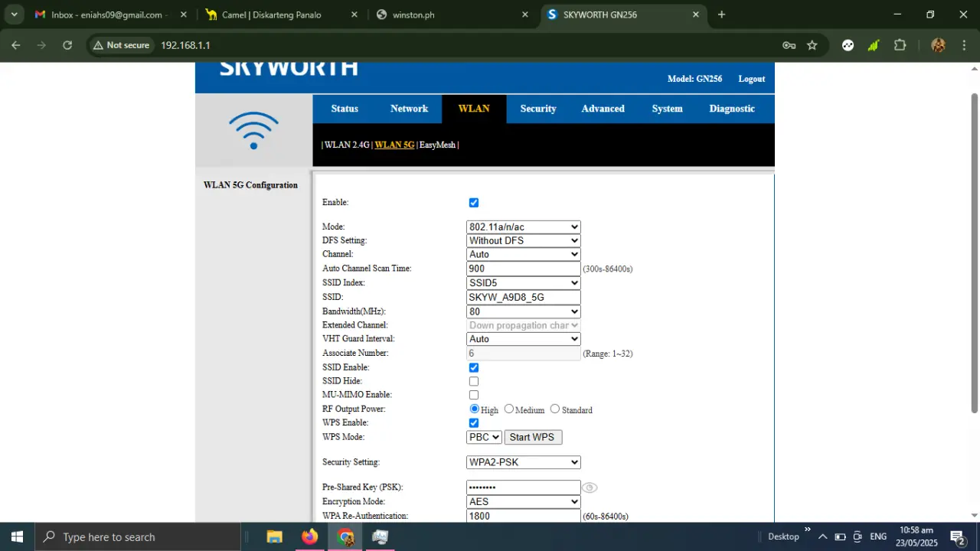The image size is (980, 551).
Task: Open Firefox from the taskbar
Action: (x=309, y=536)
